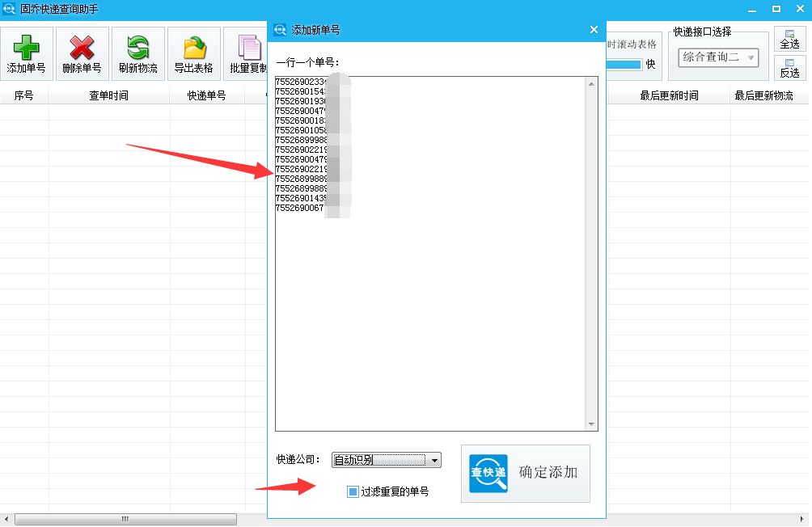Click the scroll speed slider bar near 快
Image resolution: width=812 pixels, height=527 pixels.
tap(624, 64)
